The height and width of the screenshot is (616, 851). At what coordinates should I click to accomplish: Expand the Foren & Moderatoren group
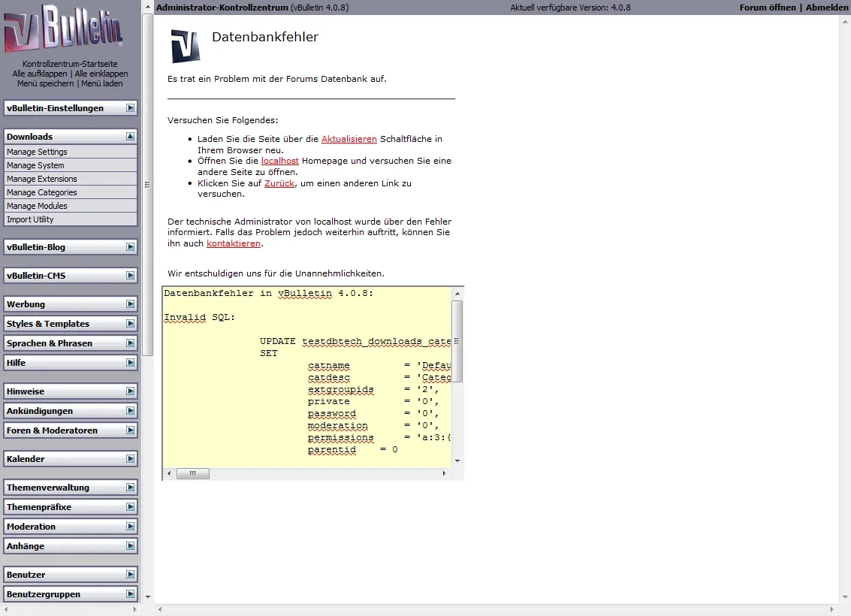point(130,430)
